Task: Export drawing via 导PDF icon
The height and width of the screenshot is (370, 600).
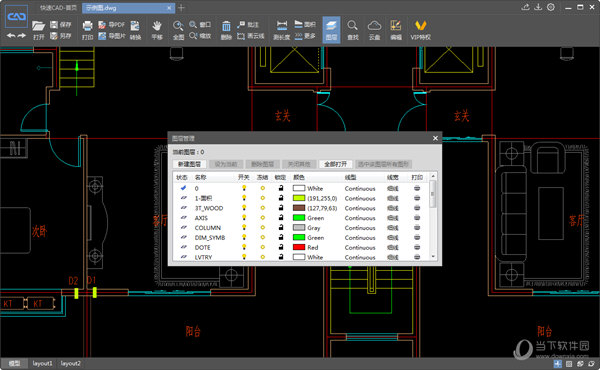Action: (111, 25)
